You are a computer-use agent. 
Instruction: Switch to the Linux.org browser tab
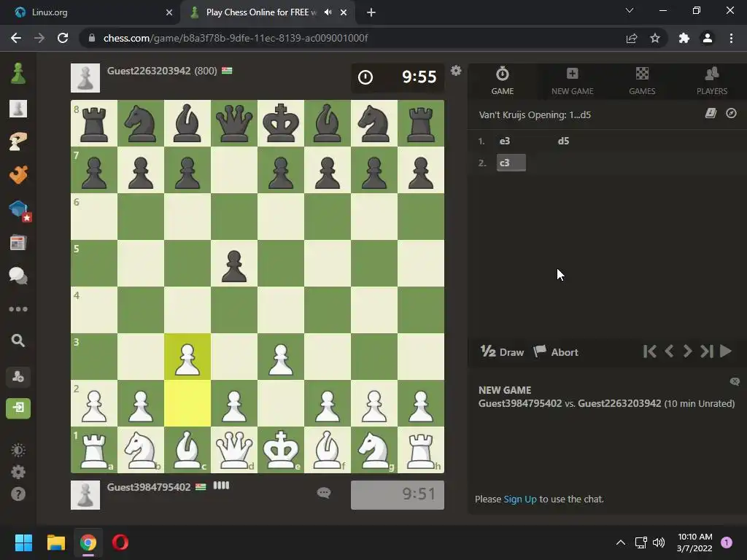(x=90, y=12)
